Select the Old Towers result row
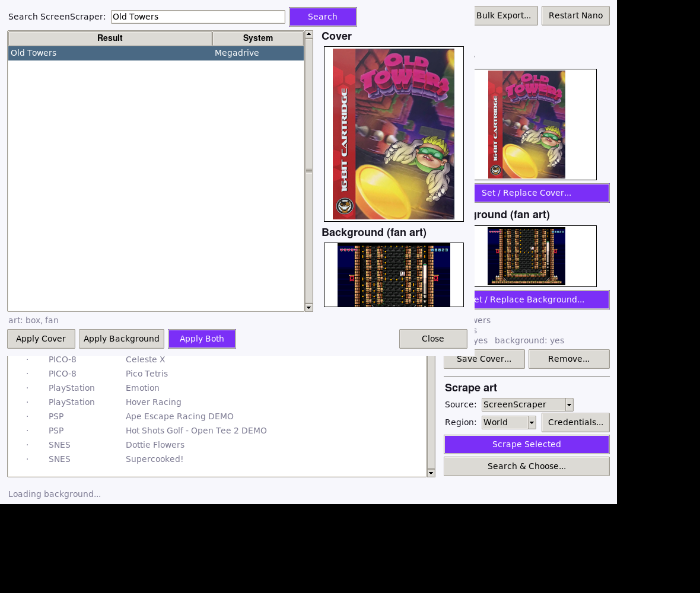 point(156,53)
